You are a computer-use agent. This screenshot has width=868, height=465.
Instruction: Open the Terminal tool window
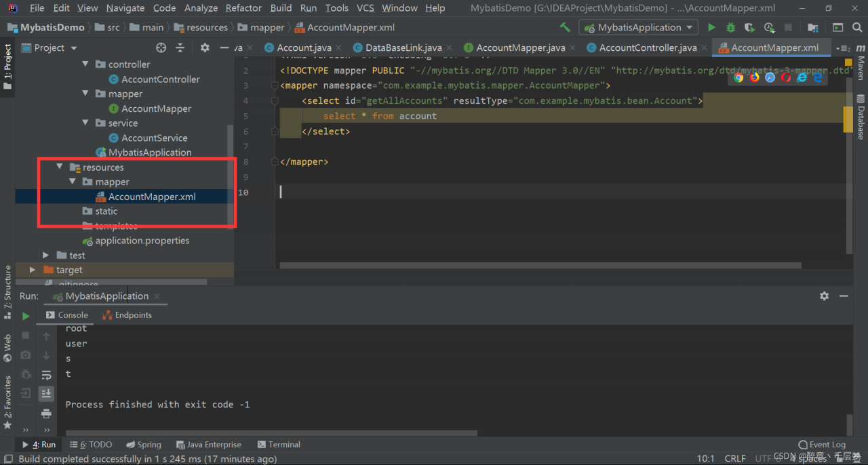[x=279, y=445]
